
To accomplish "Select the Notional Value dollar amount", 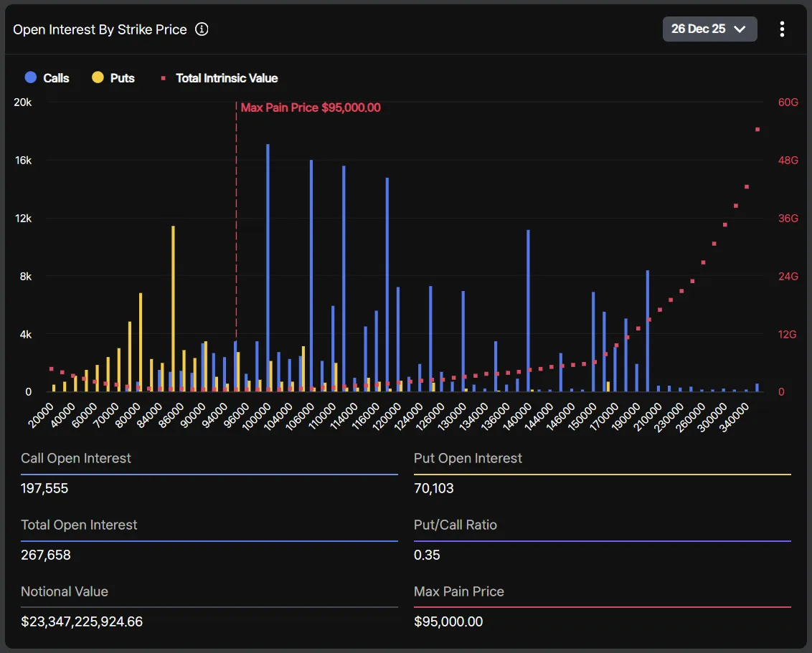I will 82,621.
